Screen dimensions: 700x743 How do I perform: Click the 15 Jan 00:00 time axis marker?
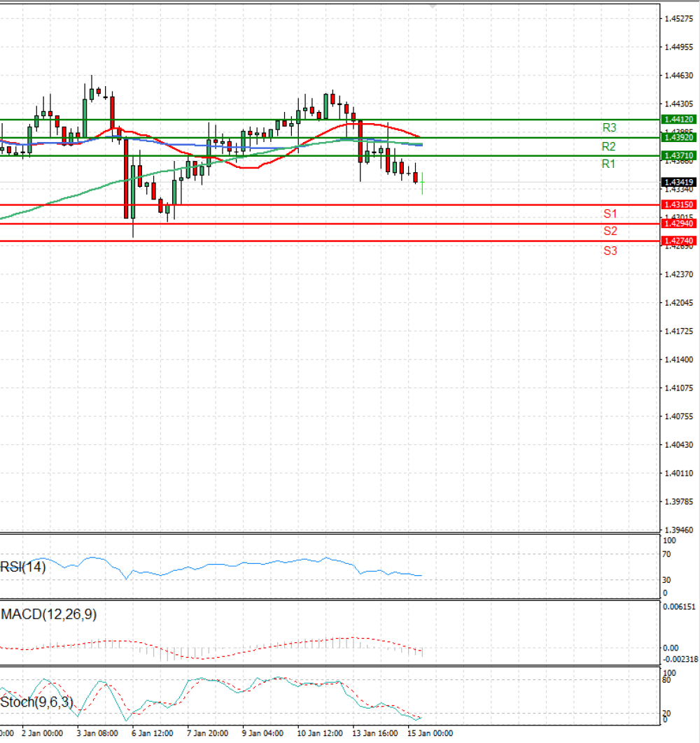(430, 733)
